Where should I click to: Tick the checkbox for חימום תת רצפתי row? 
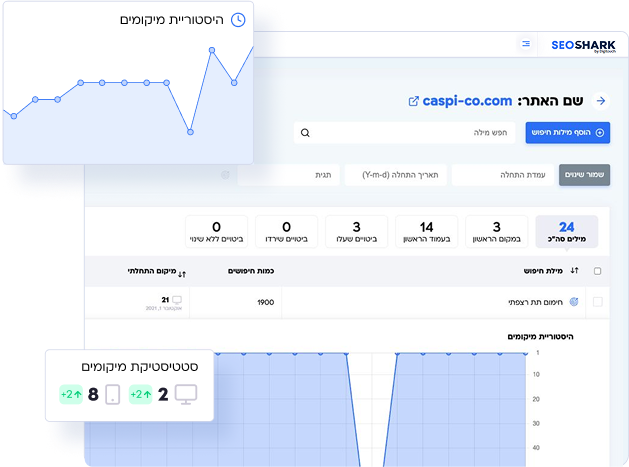coord(598,302)
